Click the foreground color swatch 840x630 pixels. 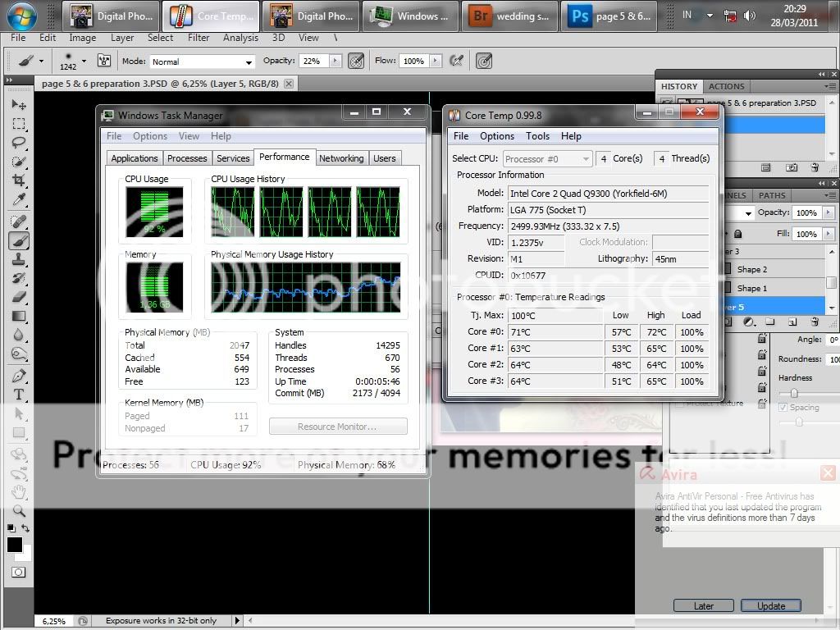15,545
